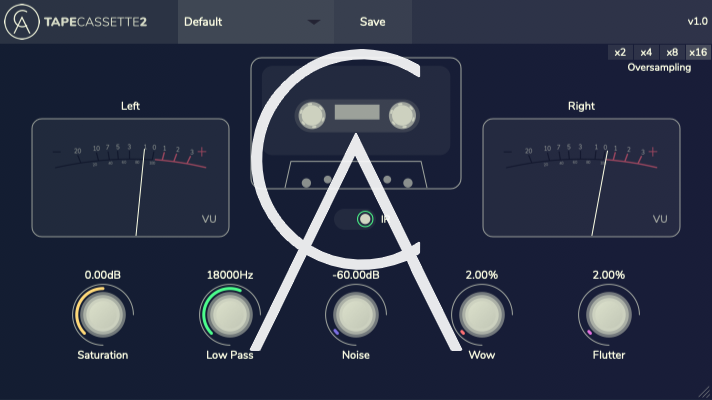This screenshot has width=712, height=400.
Task: Enable x2 oversampling
Action: click(x=620, y=52)
